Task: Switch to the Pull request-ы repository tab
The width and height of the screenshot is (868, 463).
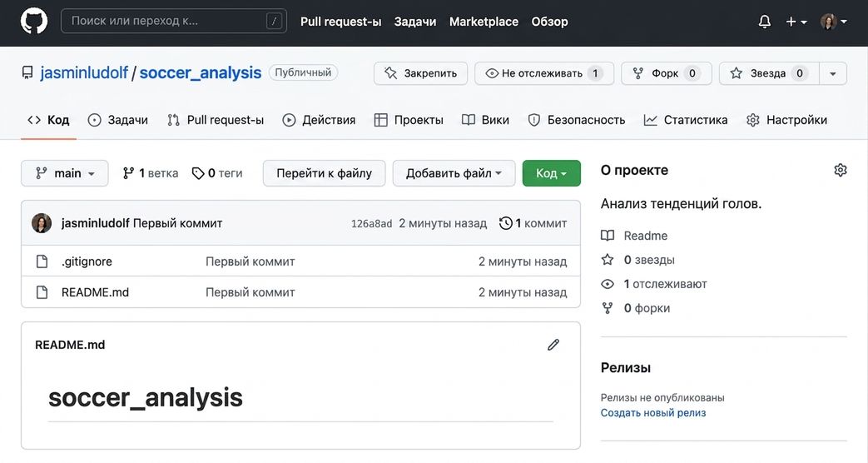Action: coord(216,120)
